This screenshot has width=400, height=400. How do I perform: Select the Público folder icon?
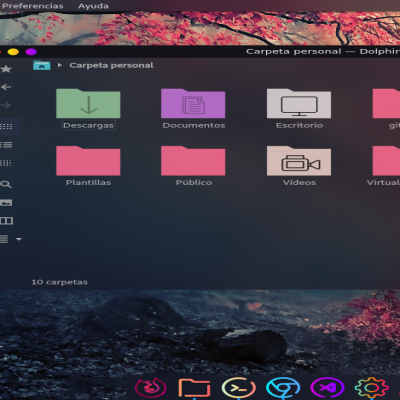[193, 161]
